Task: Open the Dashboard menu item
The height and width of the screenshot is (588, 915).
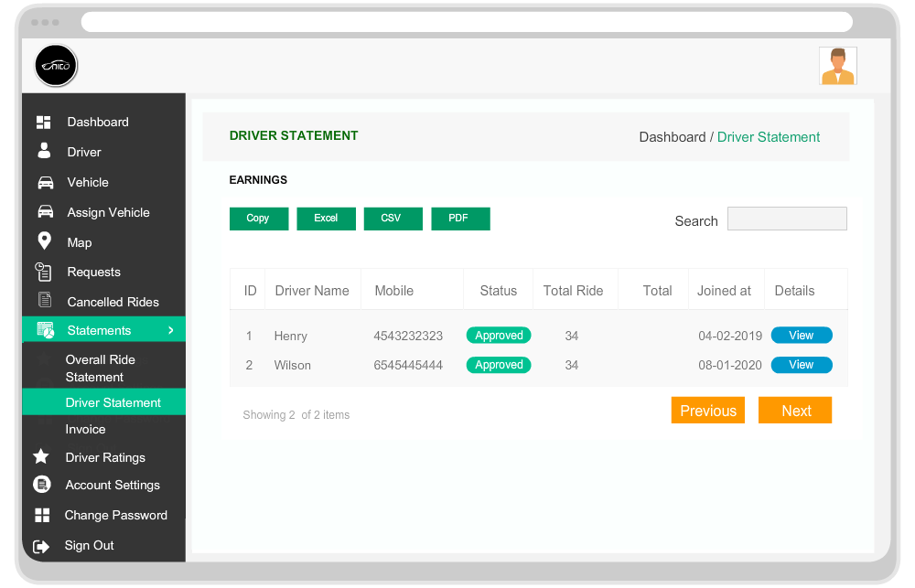Action: click(98, 122)
